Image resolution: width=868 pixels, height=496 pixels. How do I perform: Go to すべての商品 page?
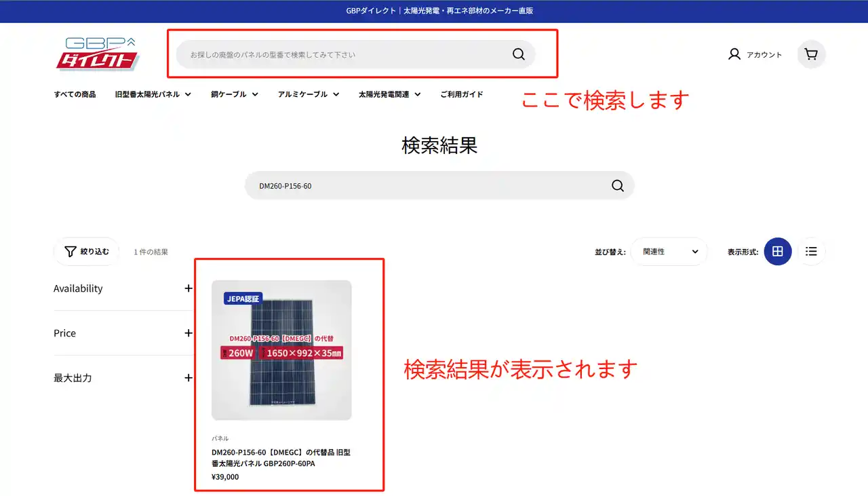coord(75,94)
